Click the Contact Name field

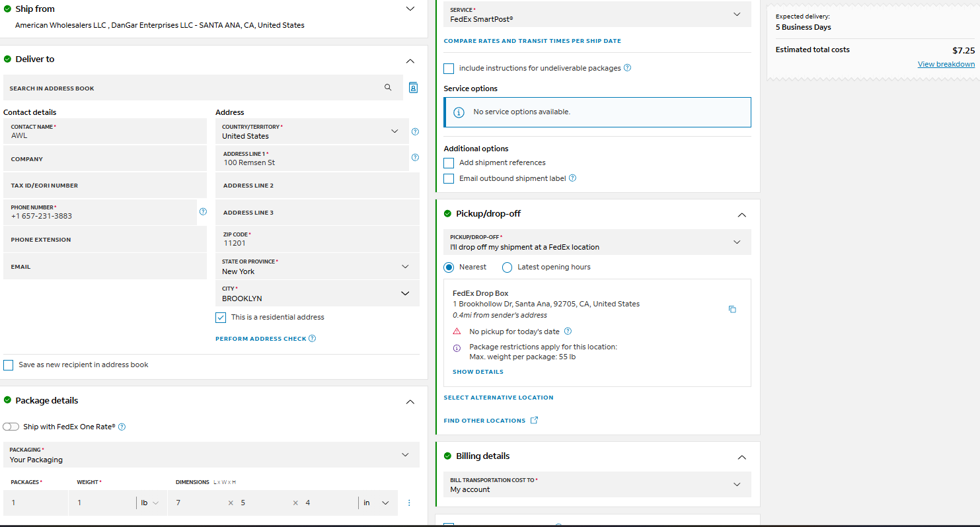(105, 131)
